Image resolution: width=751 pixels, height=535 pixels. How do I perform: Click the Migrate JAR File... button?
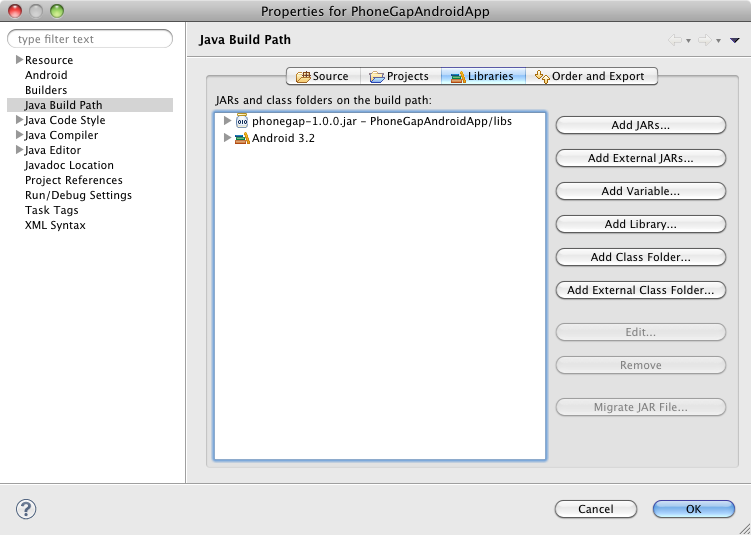(x=641, y=408)
